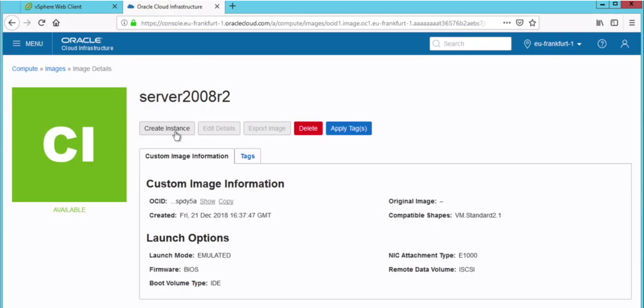The width and height of the screenshot is (644, 308).
Task: Click the server2008r2 image title
Action: pos(185,97)
